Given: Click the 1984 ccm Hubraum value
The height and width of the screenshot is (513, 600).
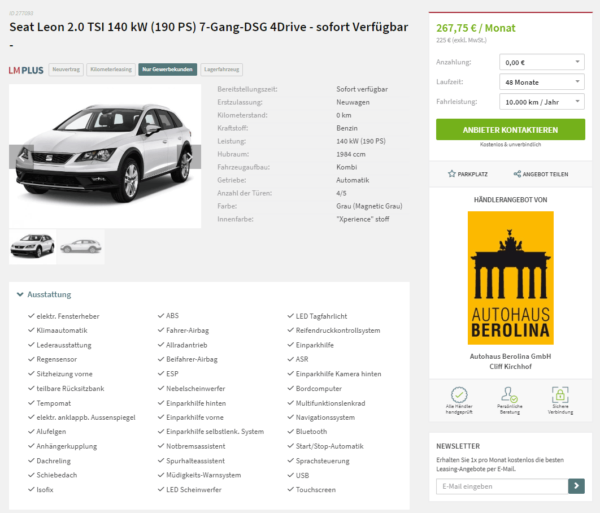Looking at the screenshot, I should (351, 154).
